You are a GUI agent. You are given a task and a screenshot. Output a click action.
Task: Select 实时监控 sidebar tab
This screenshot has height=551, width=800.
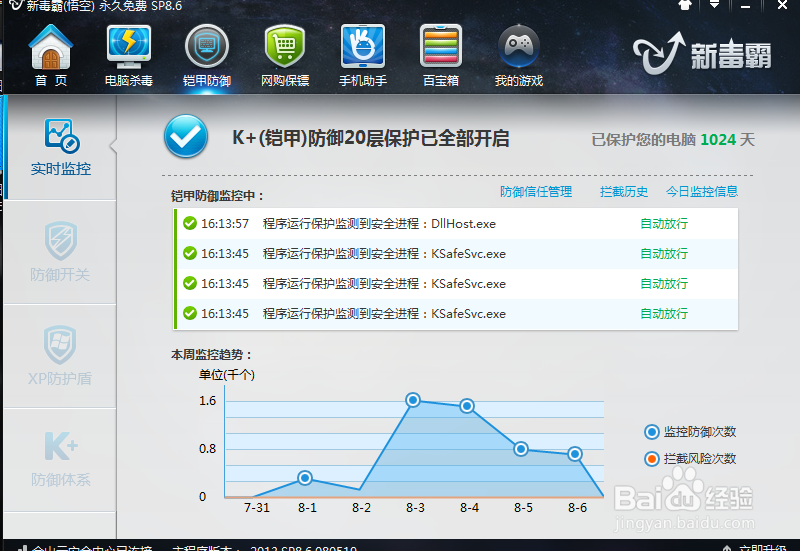click(x=60, y=148)
